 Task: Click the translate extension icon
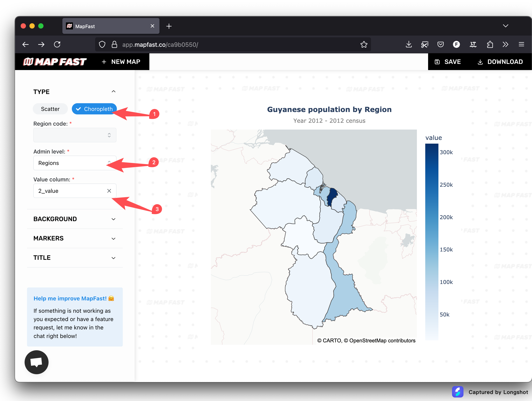point(473,45)
